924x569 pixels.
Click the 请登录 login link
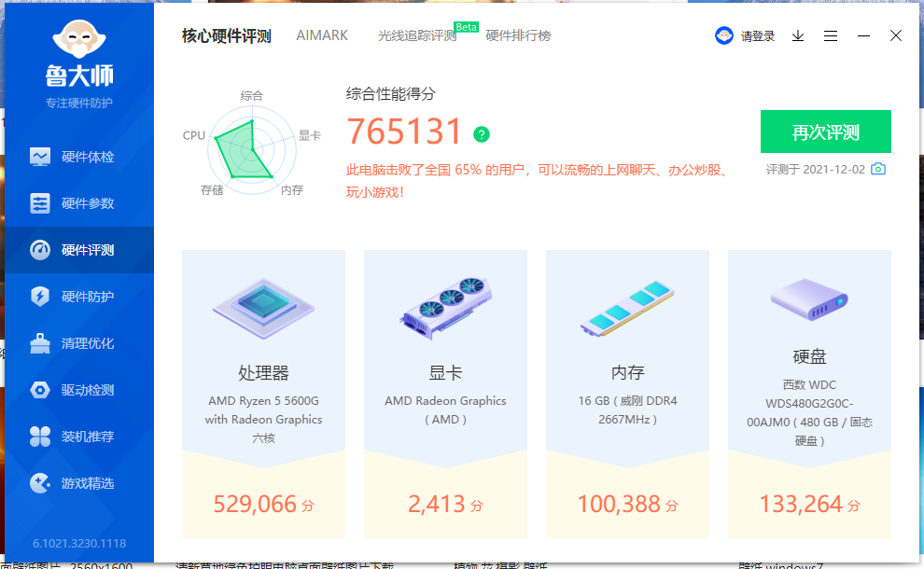757,36
